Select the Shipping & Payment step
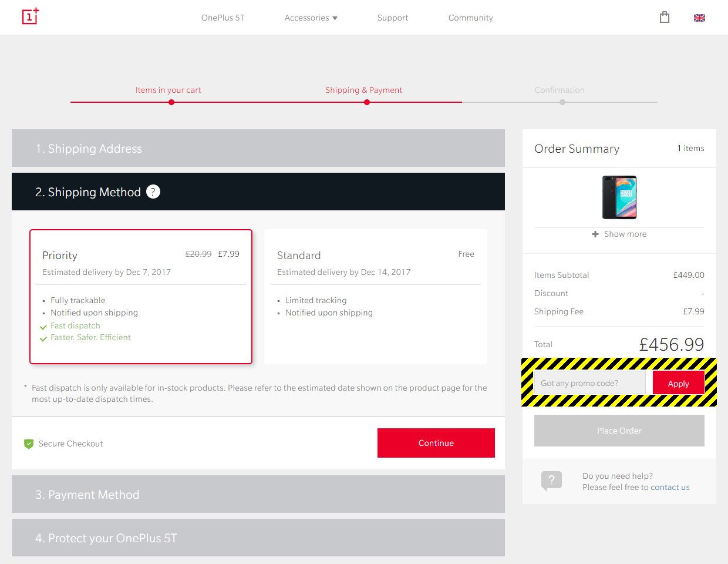 364,90
